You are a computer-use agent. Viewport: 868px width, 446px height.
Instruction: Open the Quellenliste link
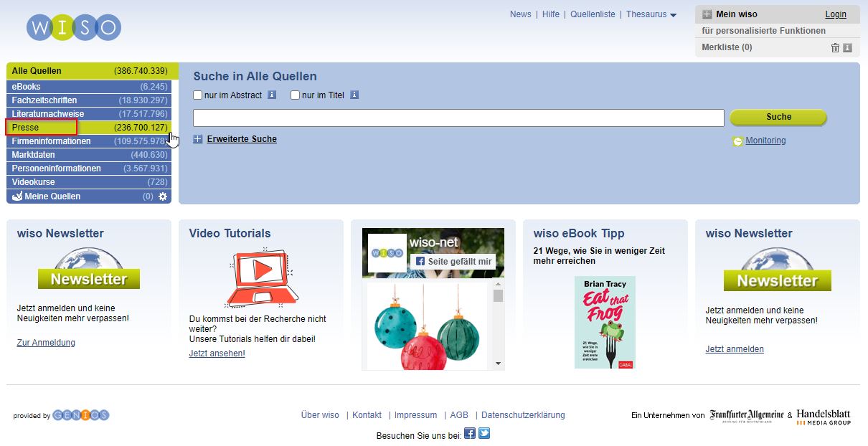tap(593, 14)
